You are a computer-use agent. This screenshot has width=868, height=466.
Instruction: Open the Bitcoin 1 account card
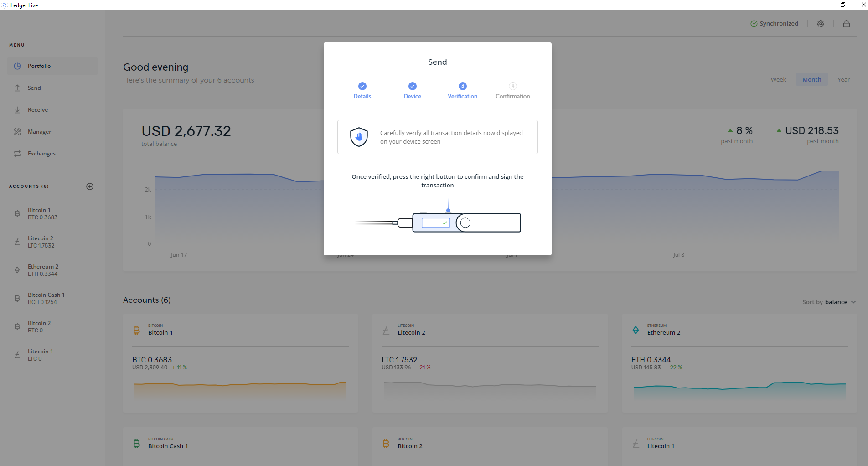tap(240, 363)
